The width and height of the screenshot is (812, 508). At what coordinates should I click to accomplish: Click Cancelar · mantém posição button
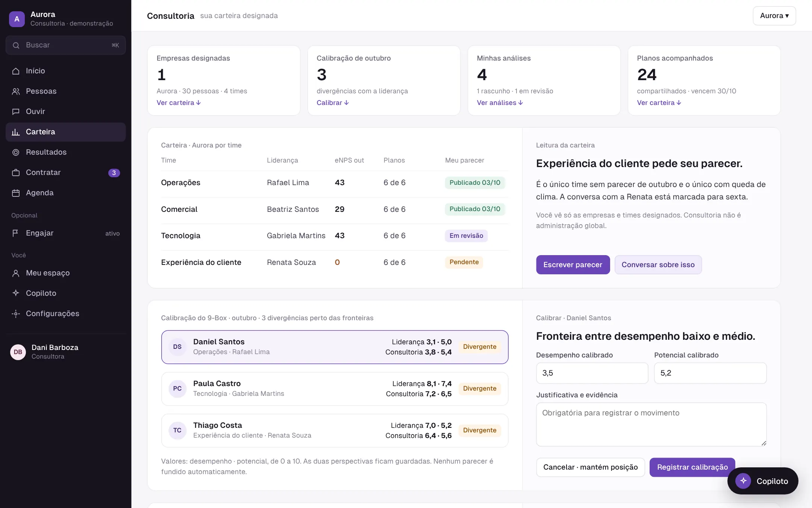tap(591, 467)
